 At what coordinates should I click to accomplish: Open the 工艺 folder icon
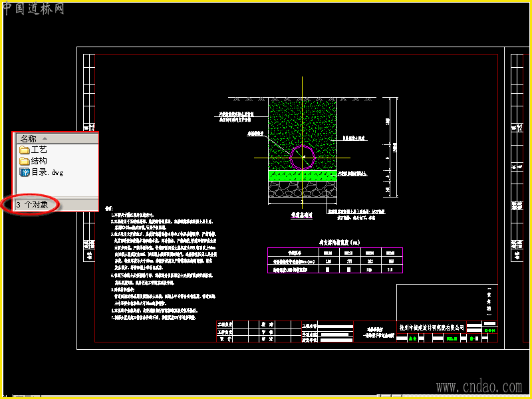pyautogui.click(x=24, y=150)
